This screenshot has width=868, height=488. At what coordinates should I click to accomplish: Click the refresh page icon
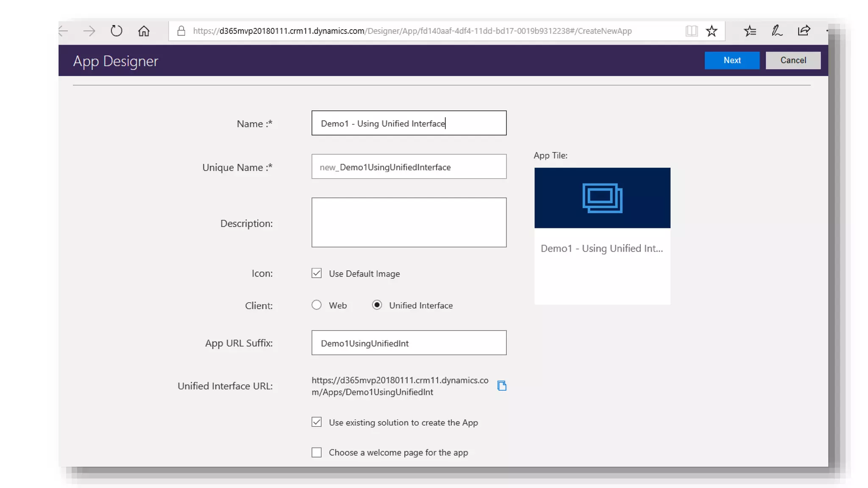(x=116, y=31)
